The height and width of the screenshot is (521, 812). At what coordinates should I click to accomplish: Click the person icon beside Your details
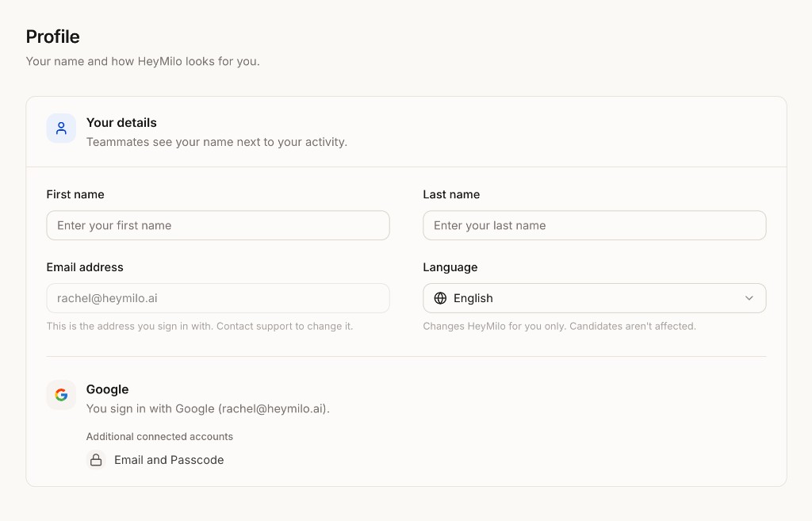[x=61, y=128]
